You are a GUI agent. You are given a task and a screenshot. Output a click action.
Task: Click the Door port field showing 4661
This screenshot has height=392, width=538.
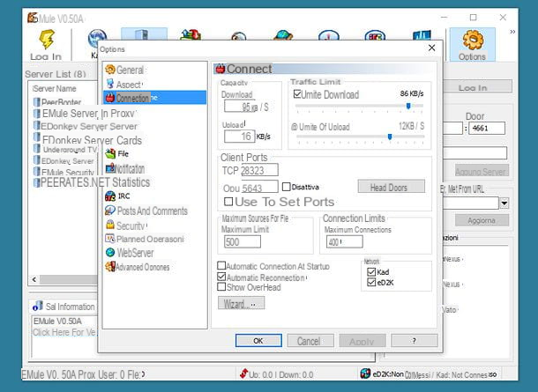[487, 128]
